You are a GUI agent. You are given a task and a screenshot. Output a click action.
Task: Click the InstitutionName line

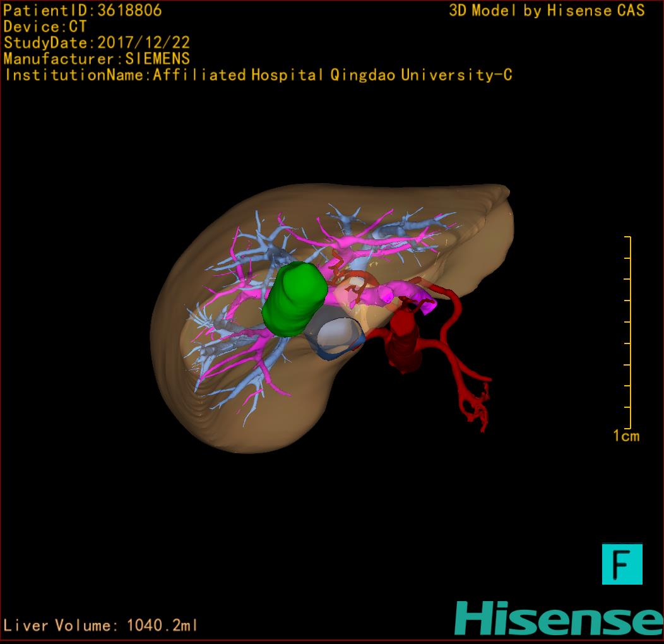click(258, 75)
